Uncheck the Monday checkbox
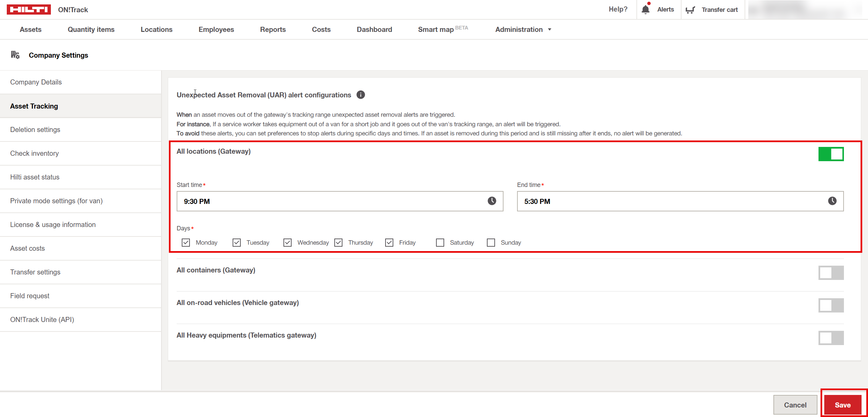The width and height of the screenshot is (868, 417). tap(186, 243)
